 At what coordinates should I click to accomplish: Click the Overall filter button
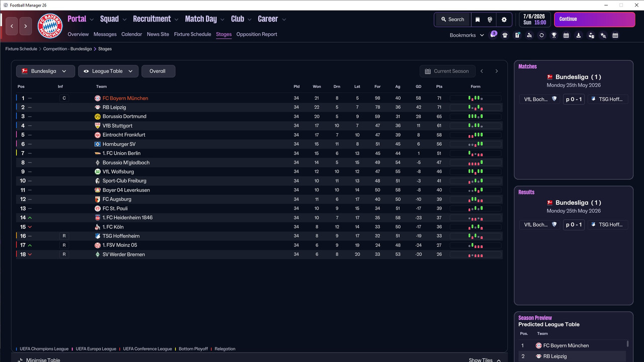(158, 71)
